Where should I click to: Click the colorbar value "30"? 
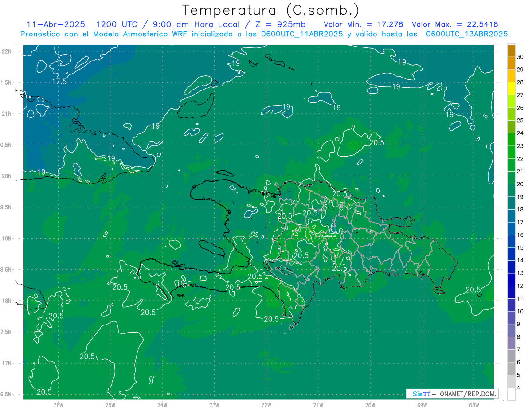(x=520, y=57)
